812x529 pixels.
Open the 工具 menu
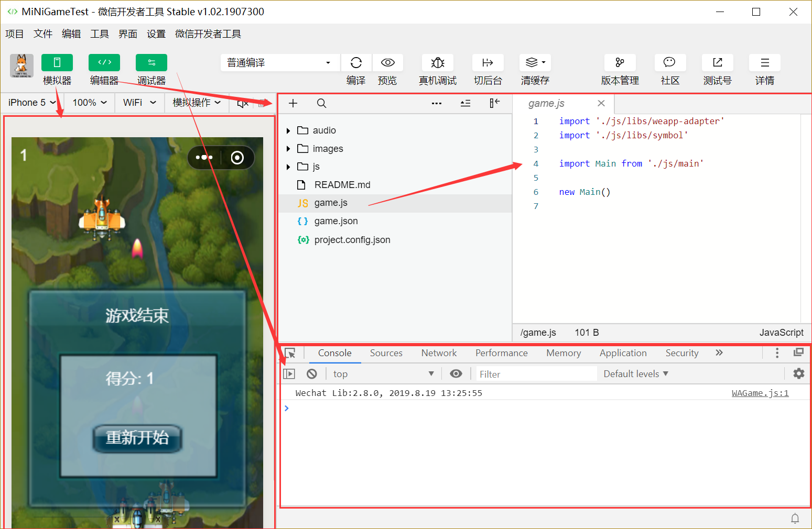100,34
